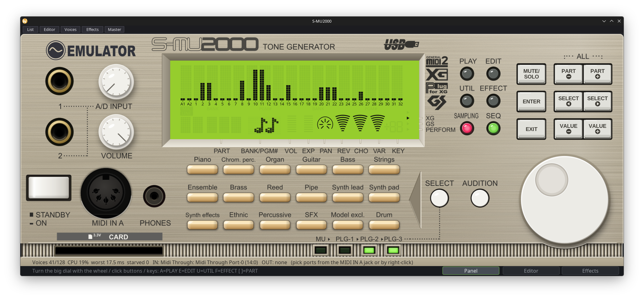
Task: Switch to the Effects tab at the bottom
Action: click(590, 271)
